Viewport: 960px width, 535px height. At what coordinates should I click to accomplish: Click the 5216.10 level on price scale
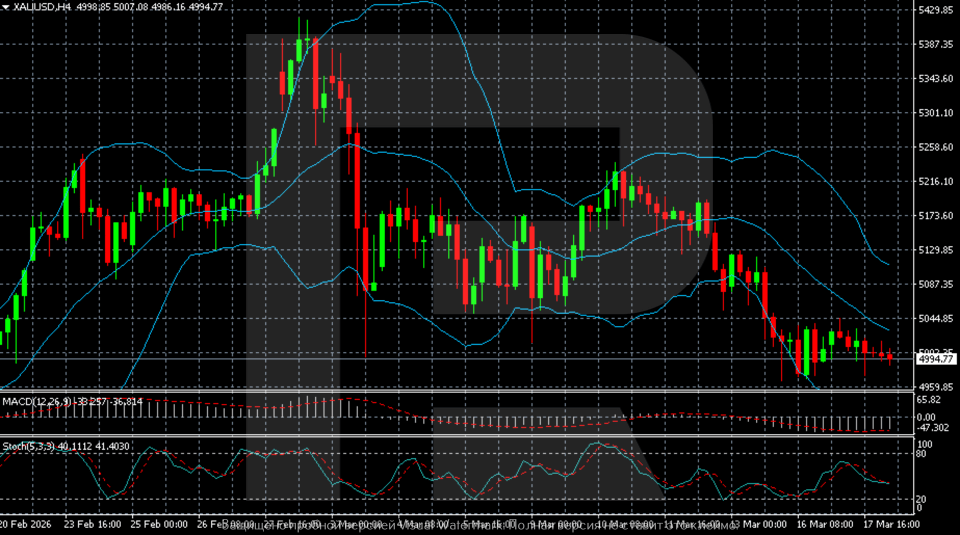point(934,181)
